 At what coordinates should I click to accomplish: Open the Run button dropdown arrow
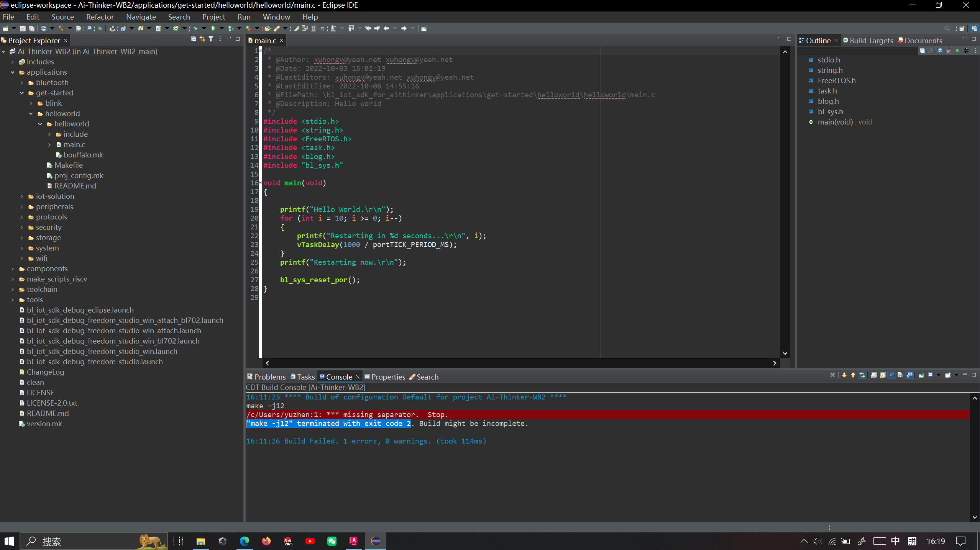tap(222, 28)
